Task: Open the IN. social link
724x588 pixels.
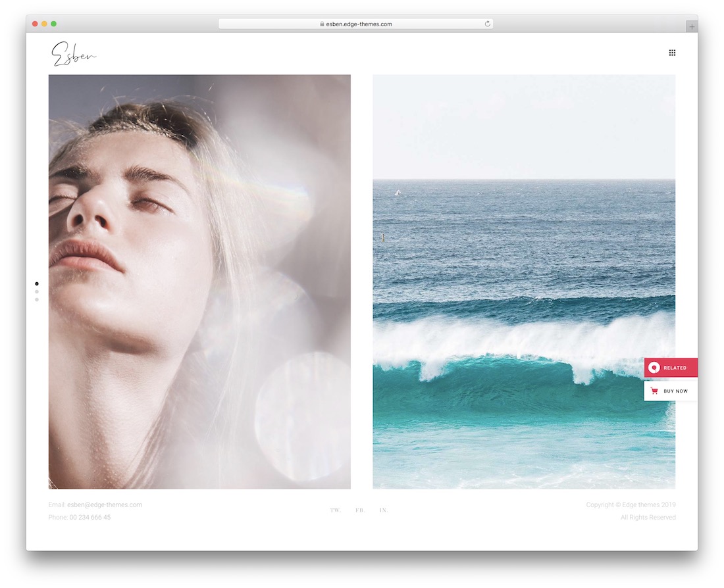Action: [x=384, y=510]
